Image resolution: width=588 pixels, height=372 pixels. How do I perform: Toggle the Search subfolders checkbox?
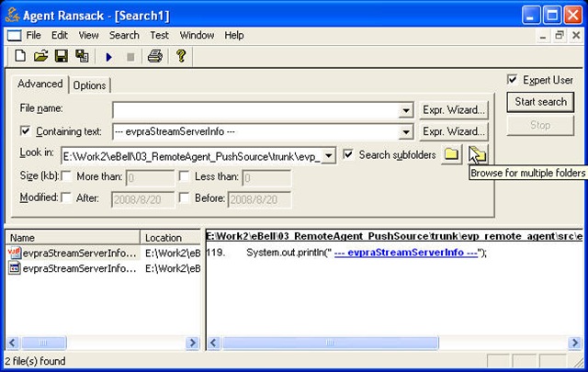[x=348, y=154]
